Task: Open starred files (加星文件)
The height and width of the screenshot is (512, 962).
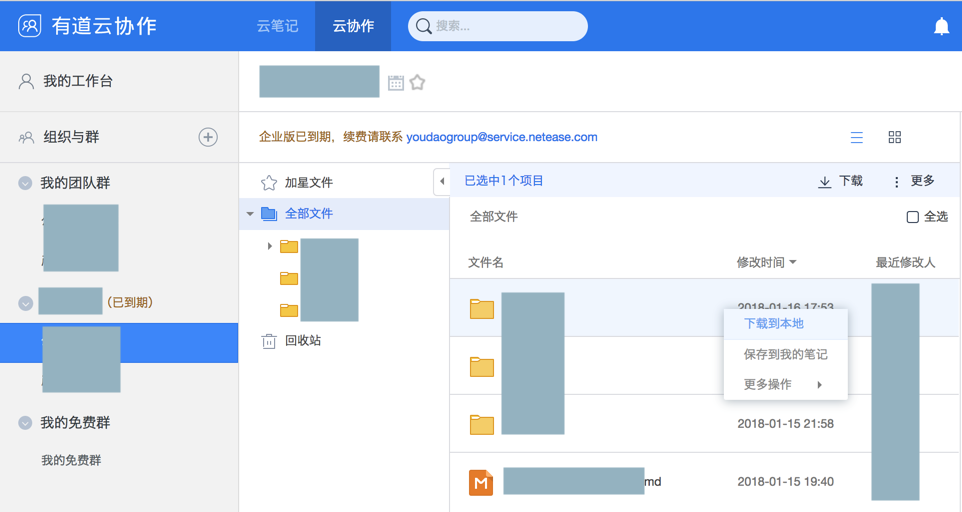Action: [x=308, y=183]
